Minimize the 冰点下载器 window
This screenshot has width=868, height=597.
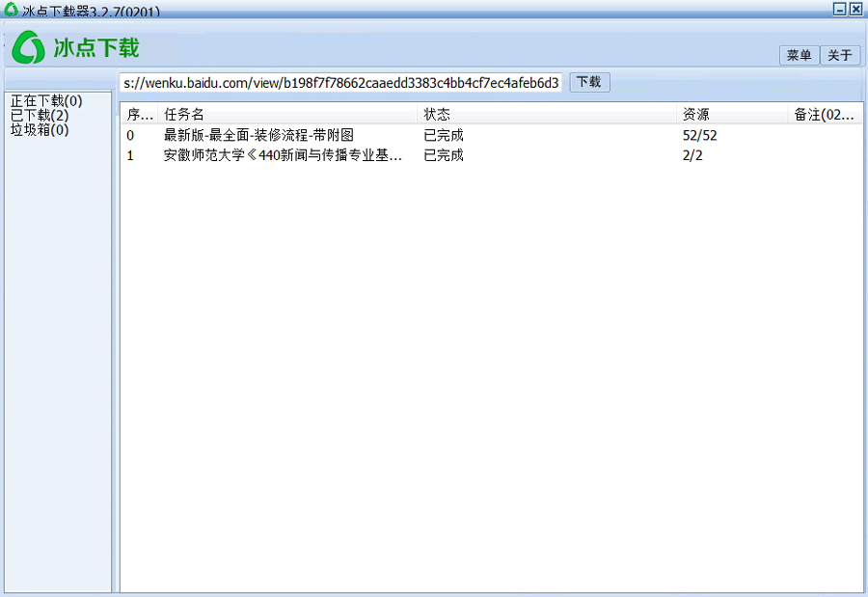point(840,9)
